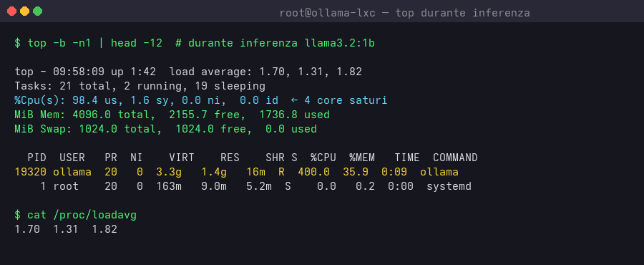Screen dimensions: 644x265
Task: Click the '0:09' time value for ollama
Action: click(x=394, y=172)
